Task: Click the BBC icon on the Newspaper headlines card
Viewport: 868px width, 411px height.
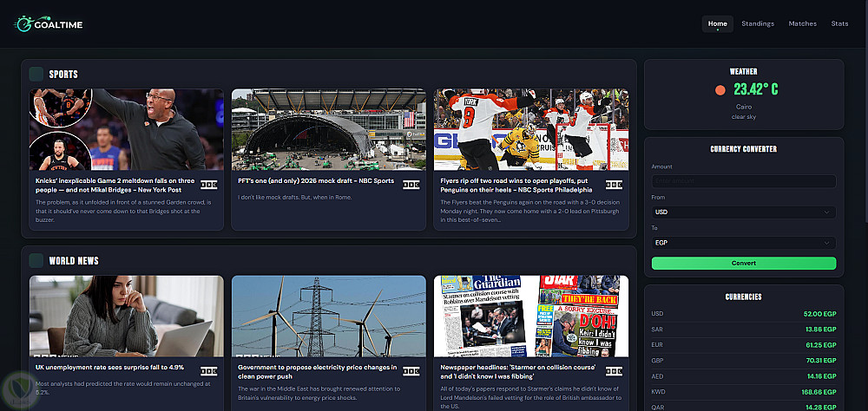Action: 614,371
